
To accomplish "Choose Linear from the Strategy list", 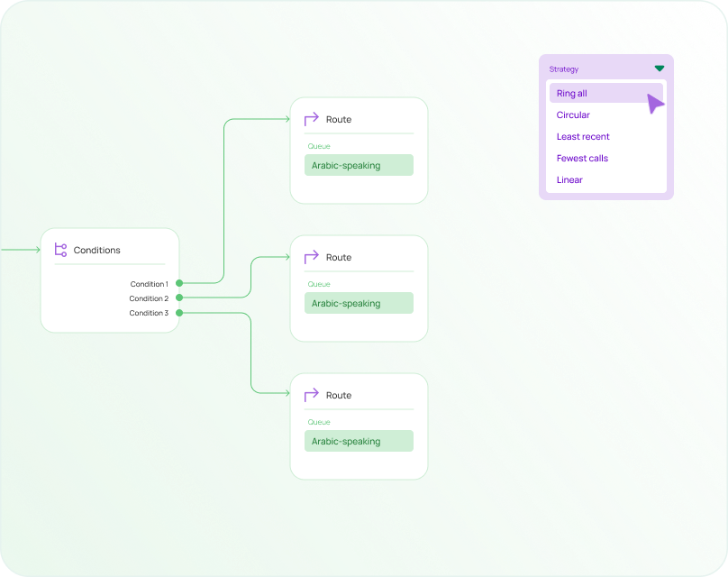I will coord(569,180).
